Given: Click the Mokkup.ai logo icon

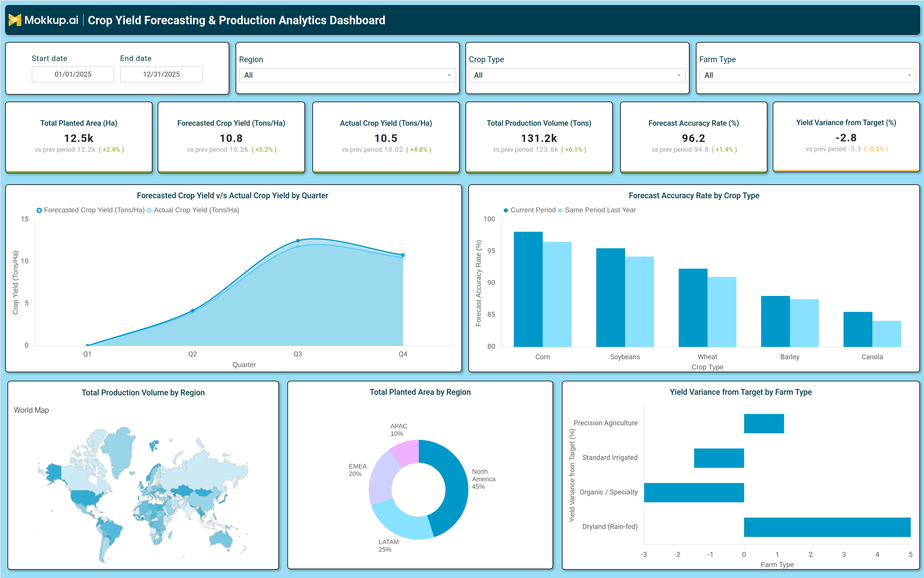Looking at the screenshot, I should point(14,20).
